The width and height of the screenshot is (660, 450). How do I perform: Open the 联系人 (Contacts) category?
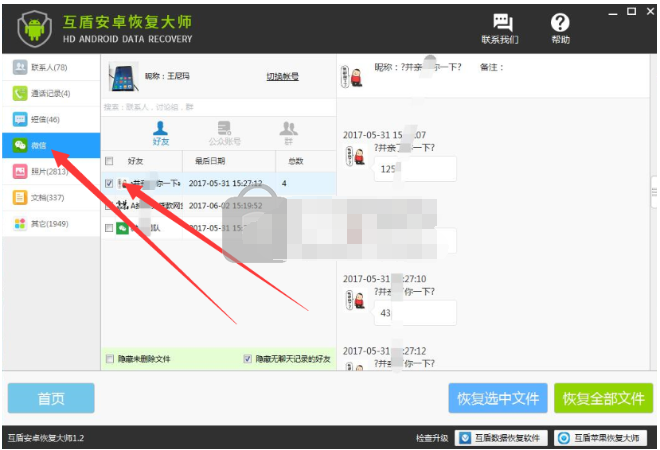[x=50, y=67]
